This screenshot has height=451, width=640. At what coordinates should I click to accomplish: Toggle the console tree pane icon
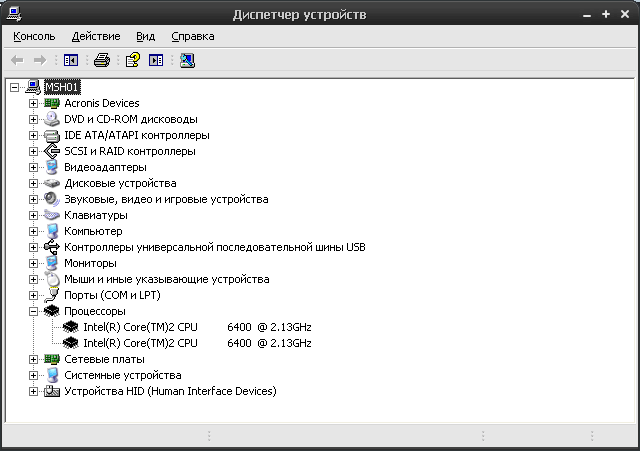(71, 61)
